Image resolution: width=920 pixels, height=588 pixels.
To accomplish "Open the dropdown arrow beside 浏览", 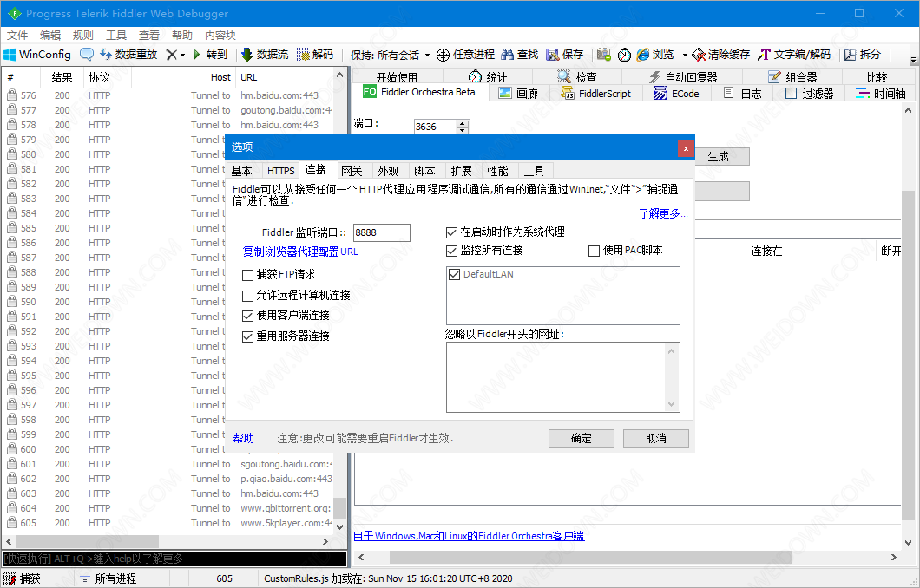I will 685,56.
